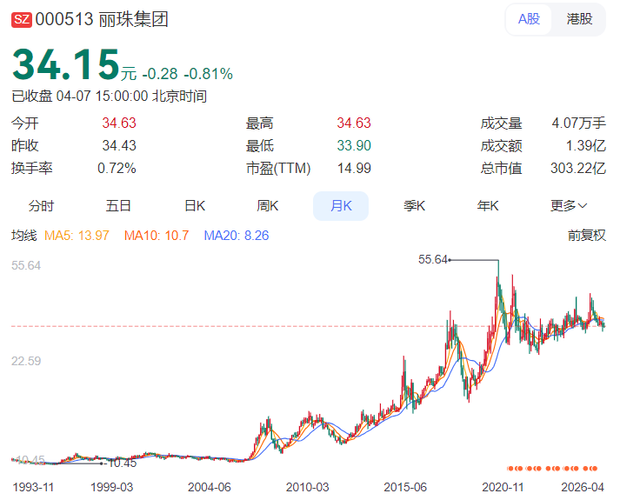
Task: Click the change amount -0.28
Action: pyautogui.click(x=160, y=74)
